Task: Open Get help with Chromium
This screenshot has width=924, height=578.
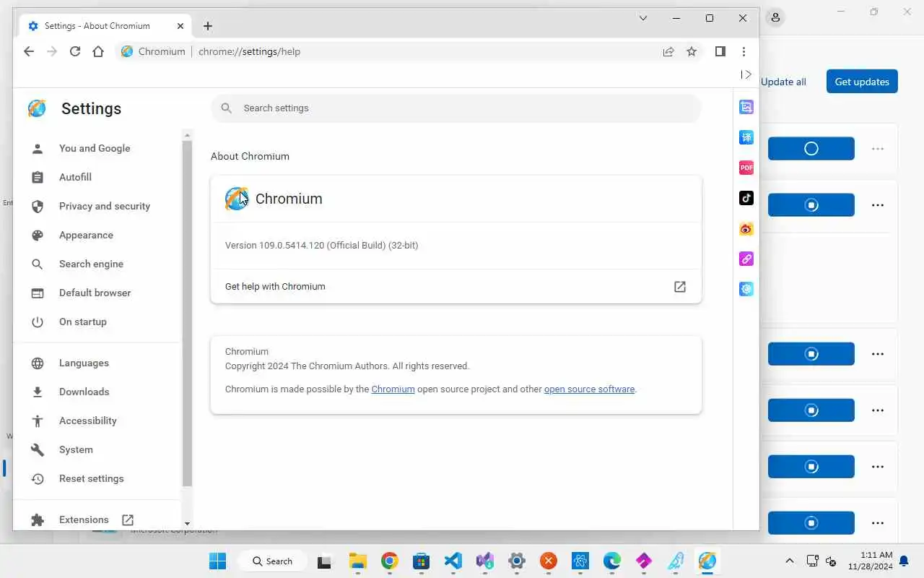Action: point(456,287)
